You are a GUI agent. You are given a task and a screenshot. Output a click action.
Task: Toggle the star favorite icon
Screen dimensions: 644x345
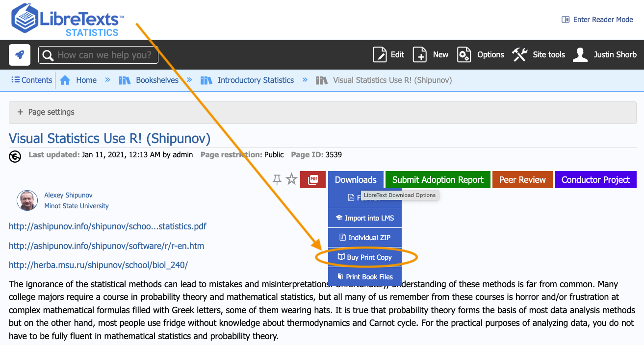(x=292, y=179)
